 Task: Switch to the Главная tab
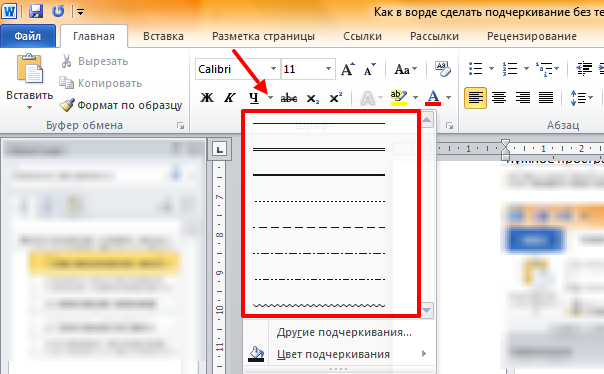(x=94, y=36)
